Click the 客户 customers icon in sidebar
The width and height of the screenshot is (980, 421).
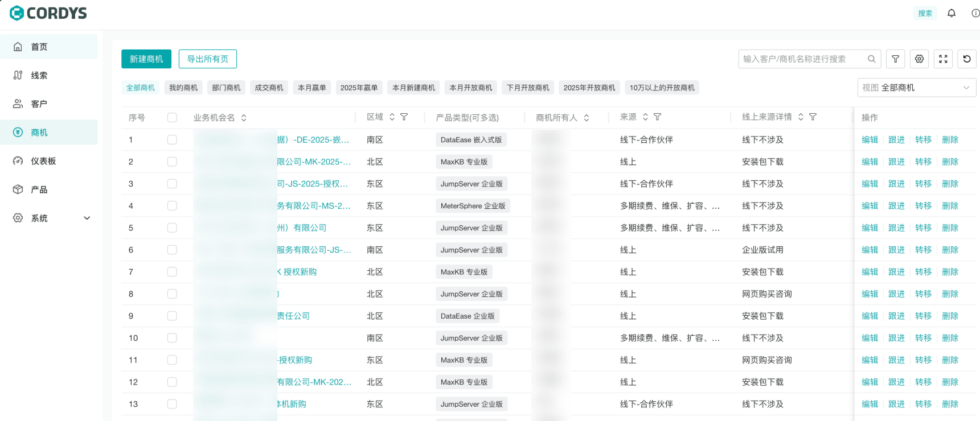pos(18,104)
